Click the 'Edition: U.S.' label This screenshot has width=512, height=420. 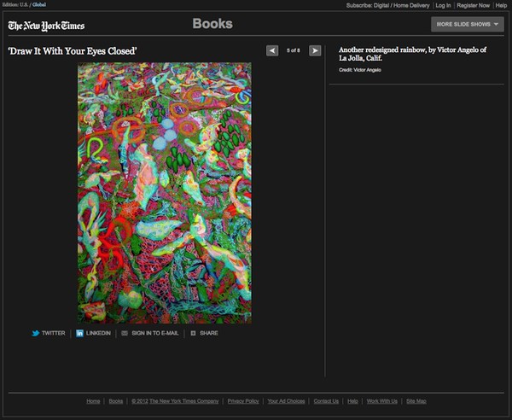pos(15,4)
